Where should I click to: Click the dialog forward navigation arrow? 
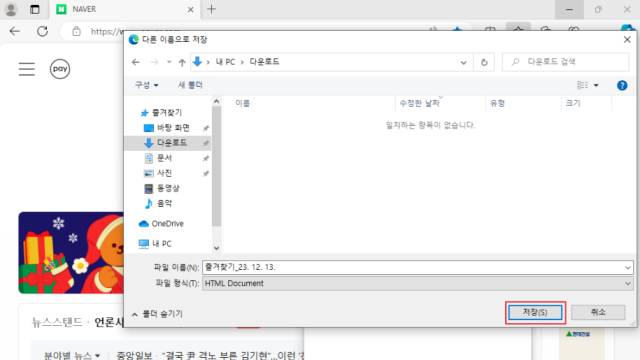[154, 62]
